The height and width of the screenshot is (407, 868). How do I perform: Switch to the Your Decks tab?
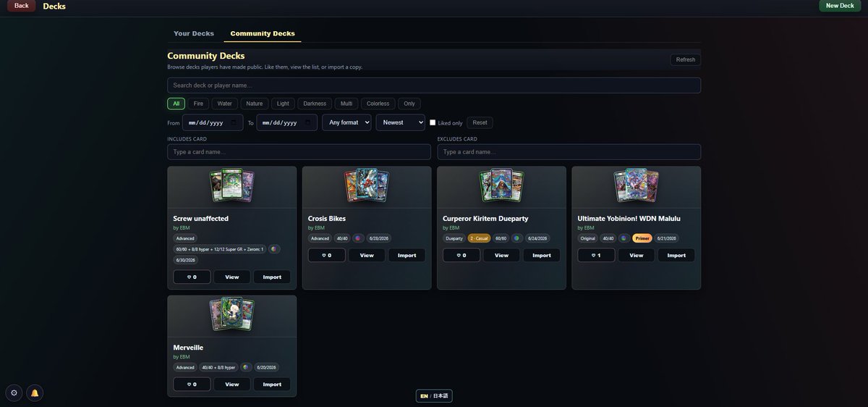point(194,33)
